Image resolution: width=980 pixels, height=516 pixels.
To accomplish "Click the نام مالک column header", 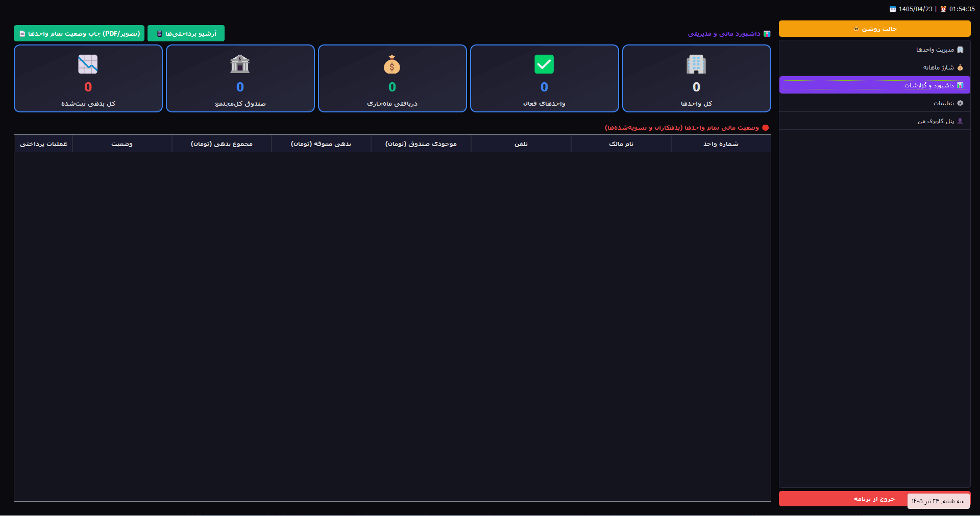I will (x=621, y=144).
